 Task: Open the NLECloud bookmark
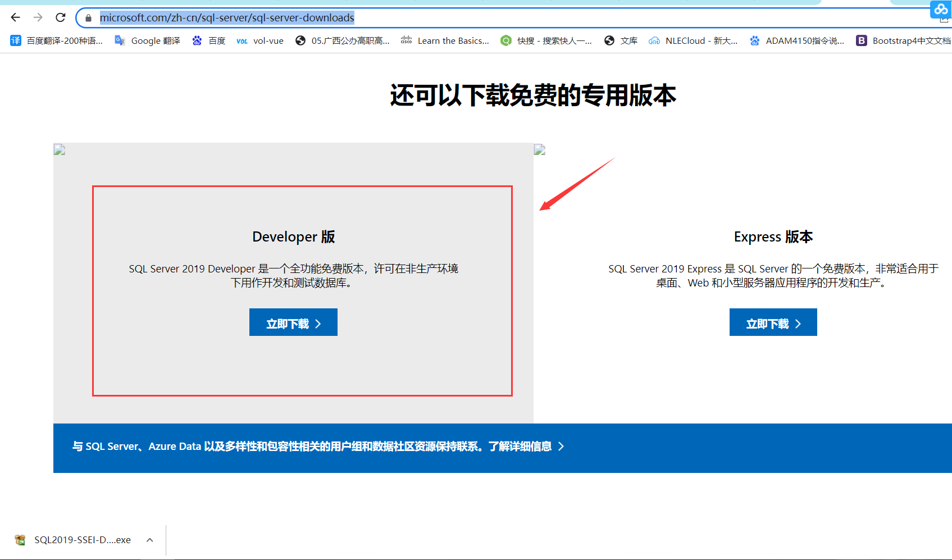tap(693, 40)
